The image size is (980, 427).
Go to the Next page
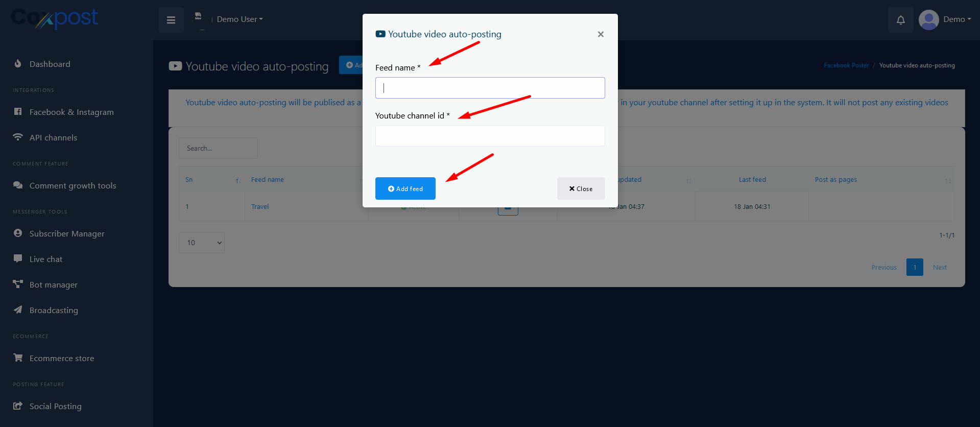940,267
